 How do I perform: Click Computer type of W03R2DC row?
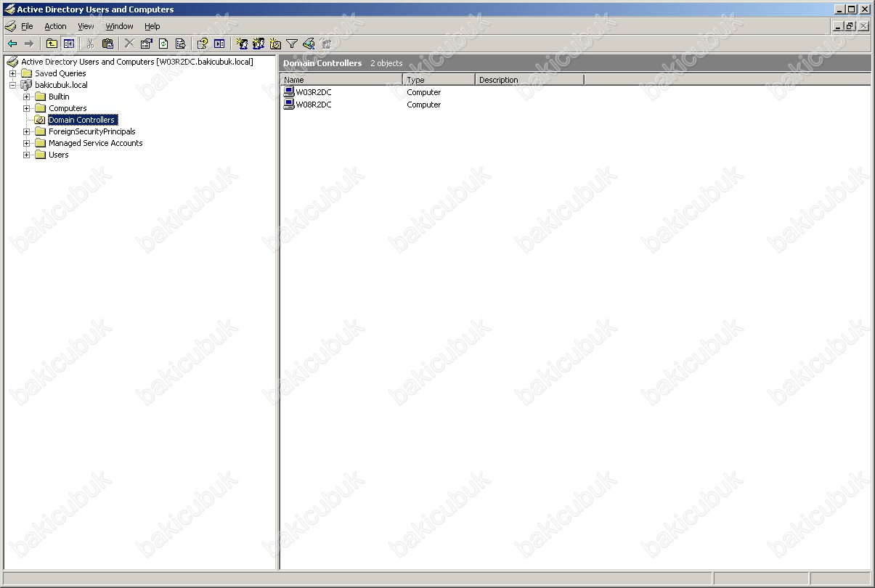[424, 92]
